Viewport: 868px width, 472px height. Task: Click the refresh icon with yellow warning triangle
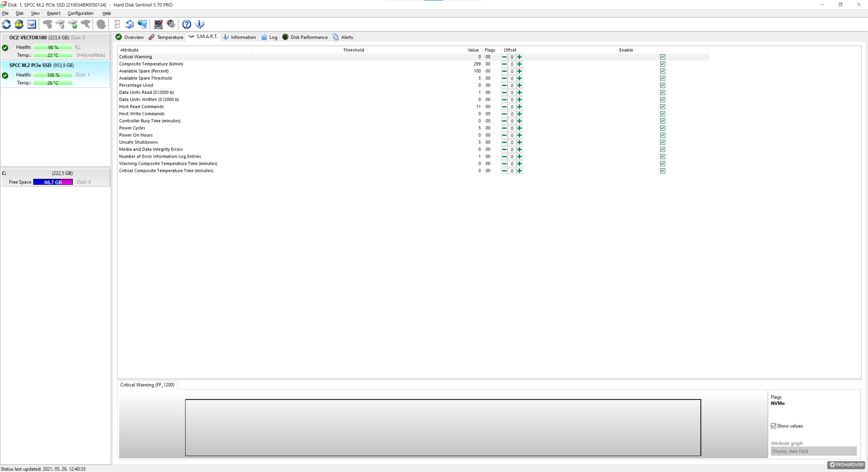[x=19, y=24]
